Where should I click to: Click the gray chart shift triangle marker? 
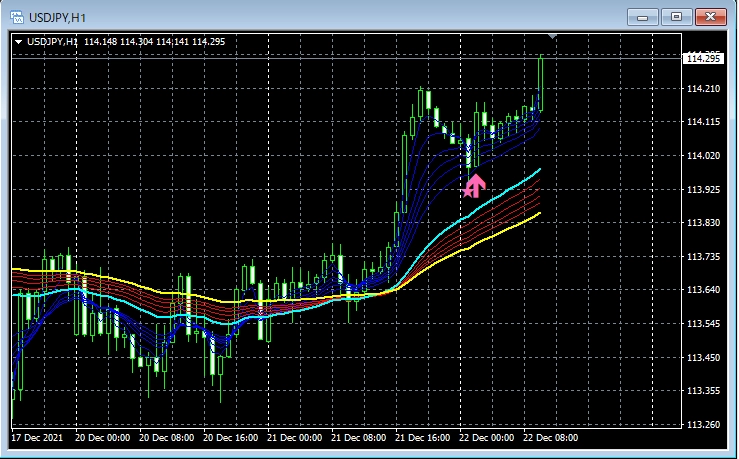pos(553,37)
